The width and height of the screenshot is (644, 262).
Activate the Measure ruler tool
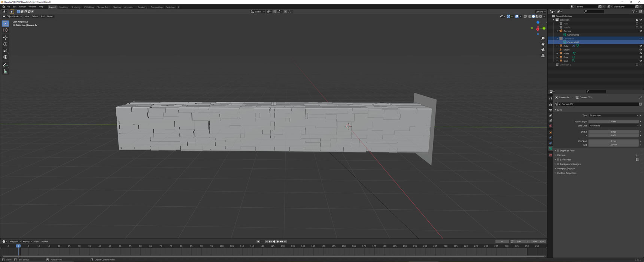(x=5, y=71)
